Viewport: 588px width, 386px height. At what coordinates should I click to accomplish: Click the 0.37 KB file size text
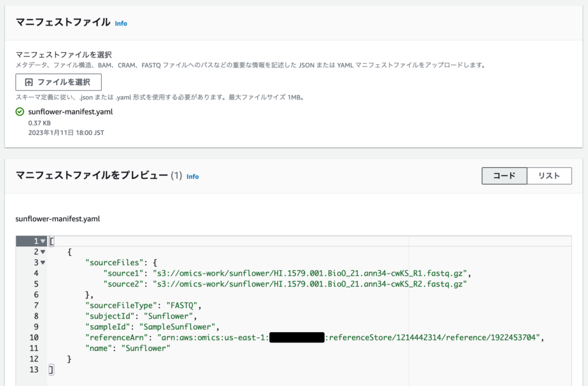(39, 123)
